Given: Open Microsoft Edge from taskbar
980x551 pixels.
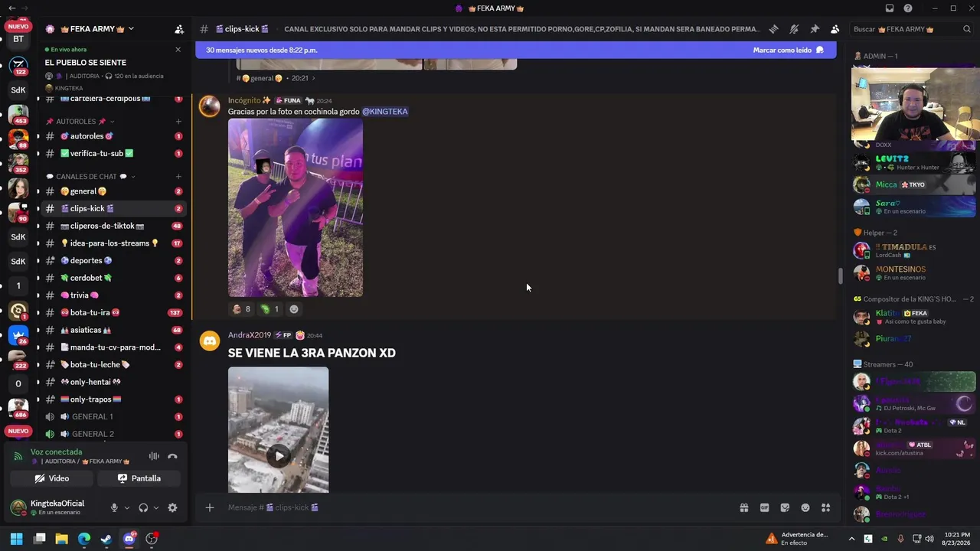Looking at the screenshot, I should click(x=84, y=539).
